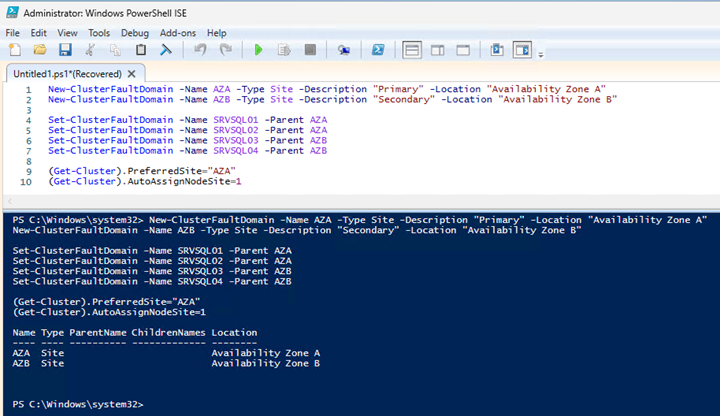
Task: Save the script with floppy disk icon
Action: pos(65,50)
